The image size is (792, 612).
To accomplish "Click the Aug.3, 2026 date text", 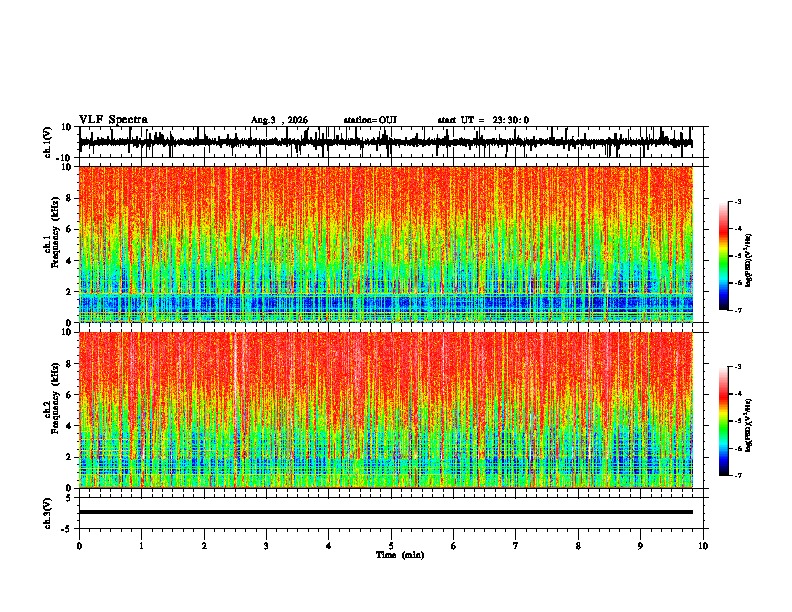I will coord(279,120).
